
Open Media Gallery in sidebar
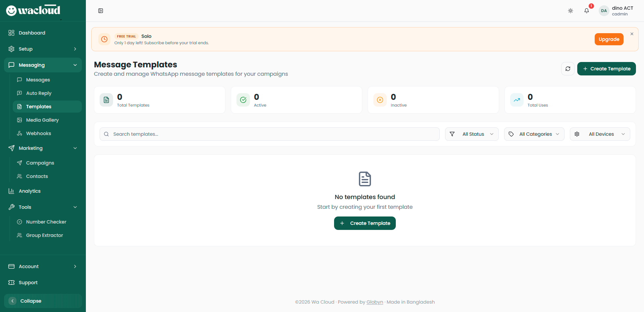[42, 120]
